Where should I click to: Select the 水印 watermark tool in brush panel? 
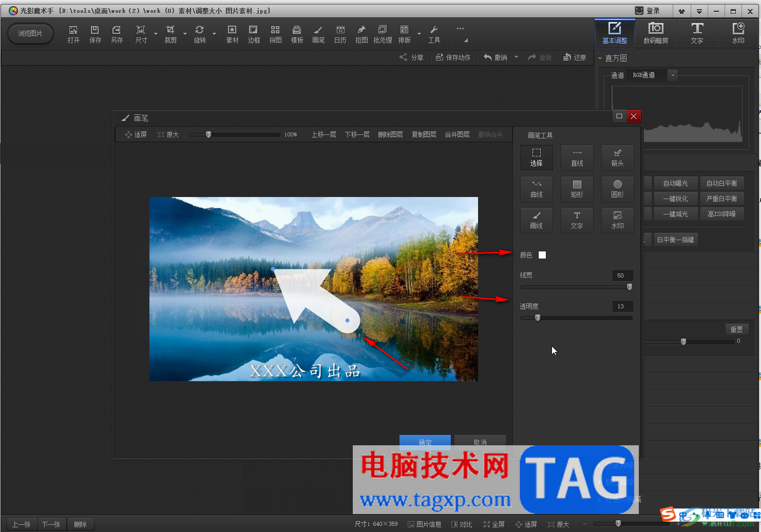(x=618, y=220)
